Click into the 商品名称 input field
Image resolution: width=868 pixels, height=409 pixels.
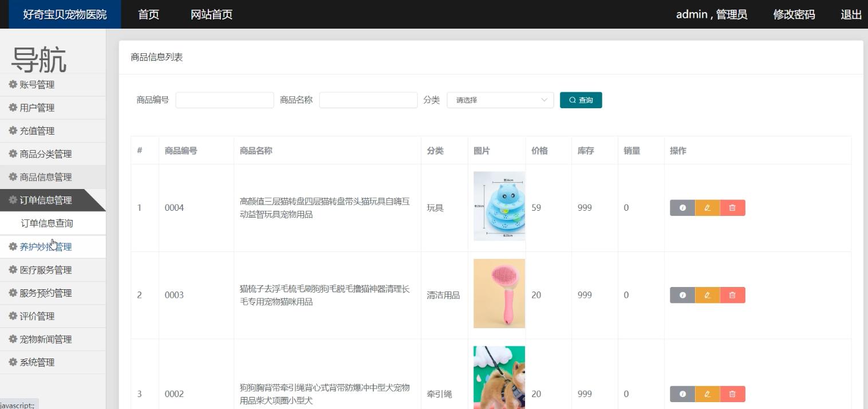368,100
